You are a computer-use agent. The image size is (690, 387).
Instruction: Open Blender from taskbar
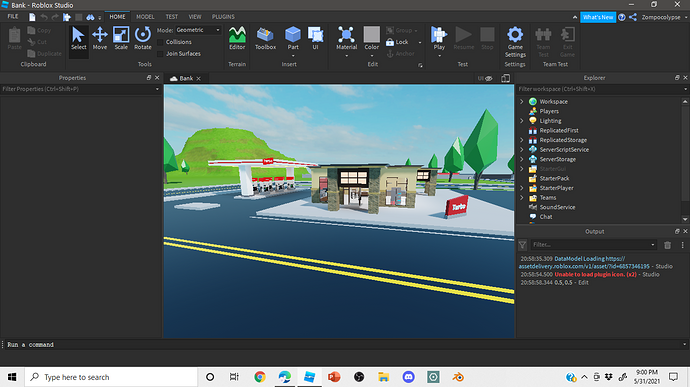coord(458,377)
